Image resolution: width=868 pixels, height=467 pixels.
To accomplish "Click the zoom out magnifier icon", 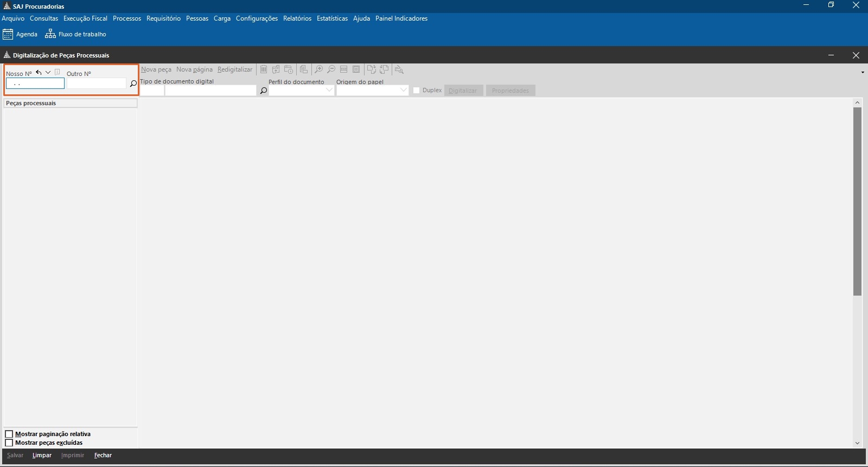I will [331, 69].
